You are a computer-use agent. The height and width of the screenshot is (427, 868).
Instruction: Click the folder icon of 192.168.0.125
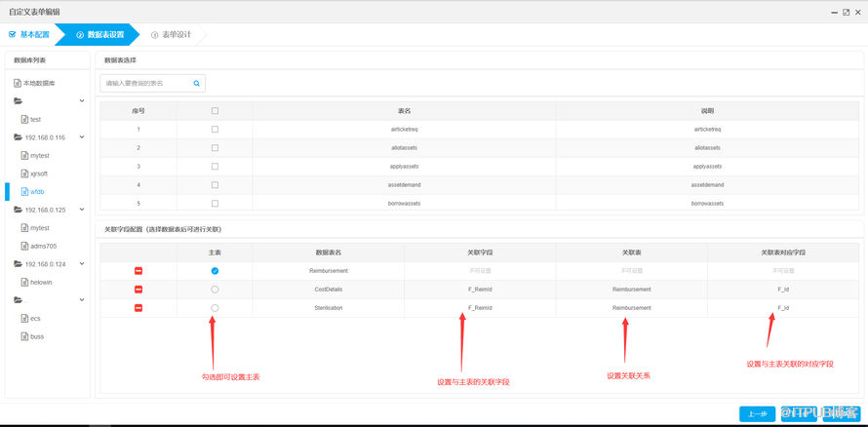(x=18, y=210)
